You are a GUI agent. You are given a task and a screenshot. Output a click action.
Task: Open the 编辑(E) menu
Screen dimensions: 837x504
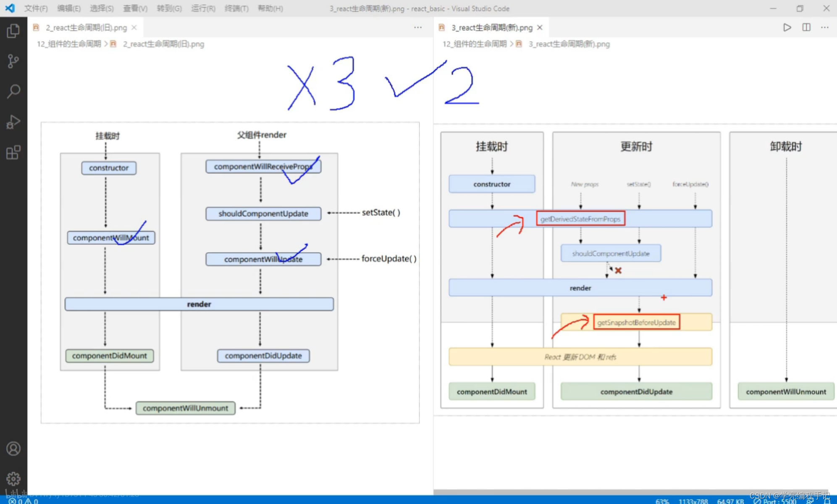click(69, 8)
